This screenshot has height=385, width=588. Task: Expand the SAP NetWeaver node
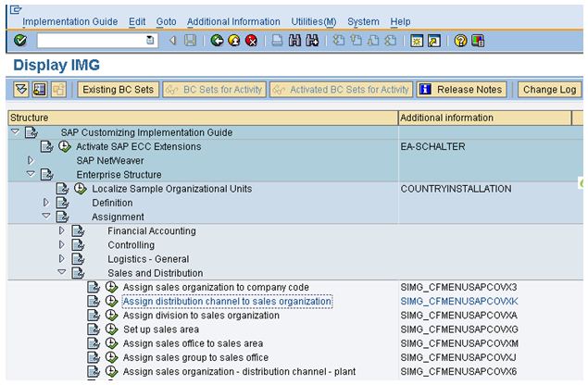pyautogui.click(x=31, y=160)
